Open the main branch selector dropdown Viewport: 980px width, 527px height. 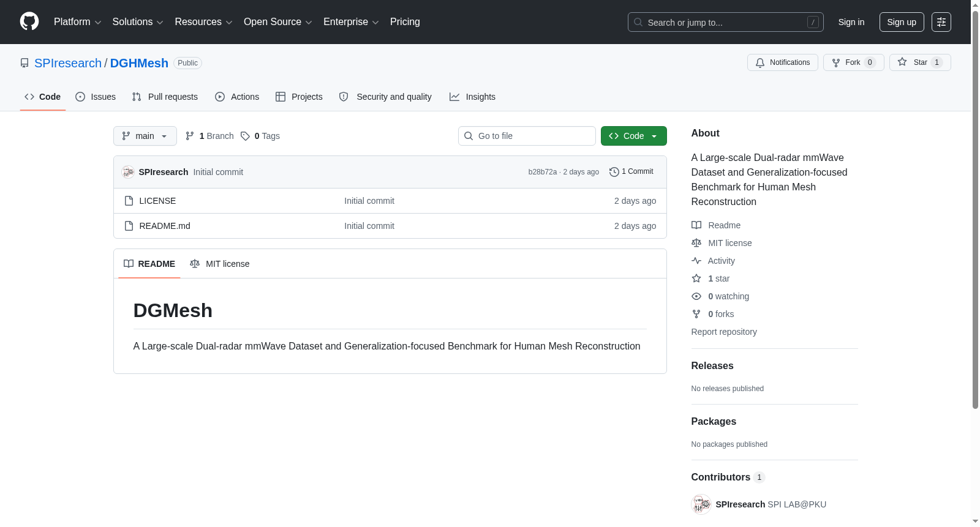click(145, 136)
